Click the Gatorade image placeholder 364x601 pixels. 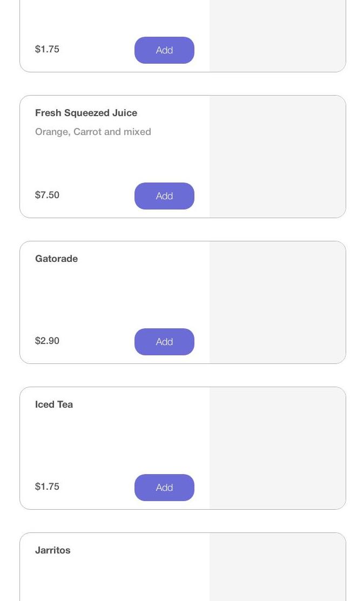click(277, 302)
